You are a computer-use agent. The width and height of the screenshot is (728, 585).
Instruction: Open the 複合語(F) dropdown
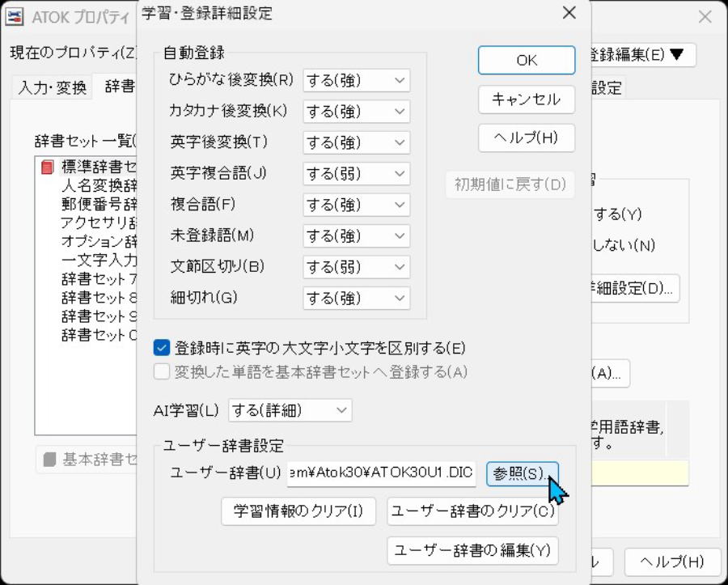click(356, 205)
